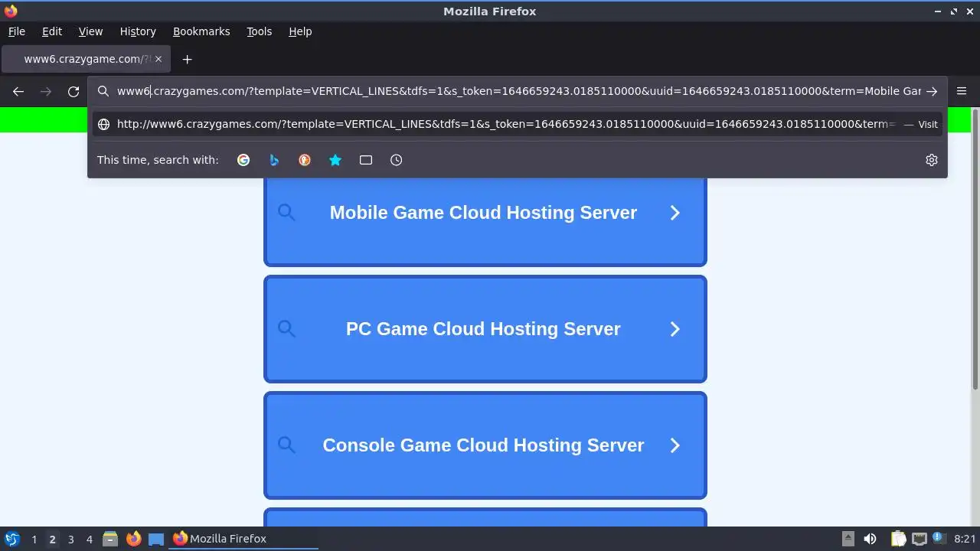Switch to workspace 3
980x551 pixels.
70,539
